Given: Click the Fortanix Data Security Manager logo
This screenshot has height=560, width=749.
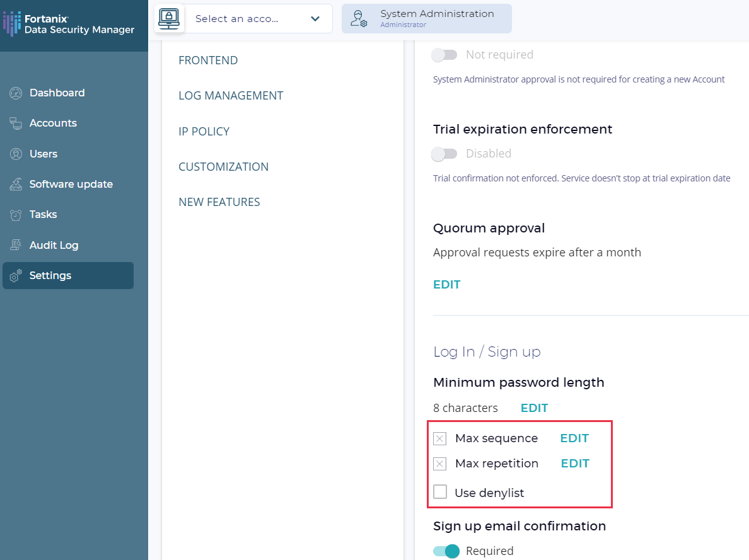Looking at the screenshot, I should tap(69, 24).
